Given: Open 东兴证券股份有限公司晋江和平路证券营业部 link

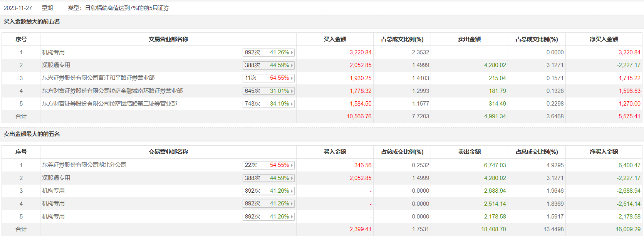Looking at the screenshot, I should [98, 78].
